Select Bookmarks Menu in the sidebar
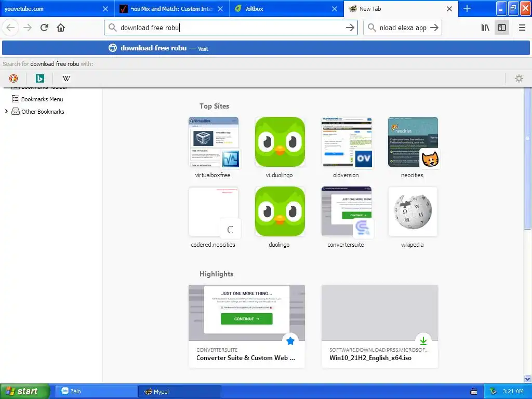 (x=42, y=99)
